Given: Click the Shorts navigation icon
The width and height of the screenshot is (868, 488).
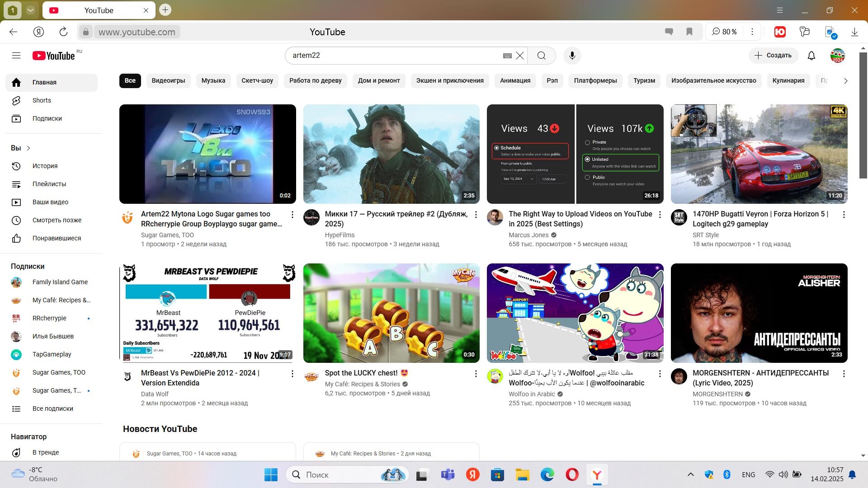Looking at the screenshot, I should 17,99.
